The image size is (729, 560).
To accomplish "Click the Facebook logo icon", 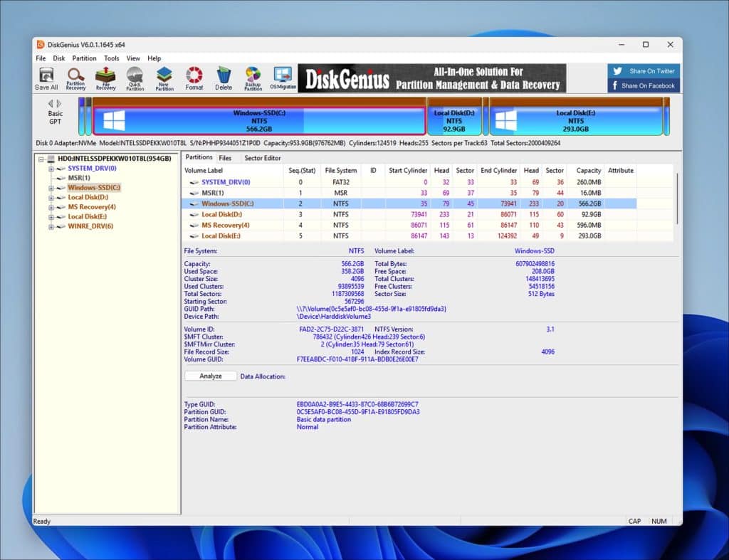I will 615,85.
